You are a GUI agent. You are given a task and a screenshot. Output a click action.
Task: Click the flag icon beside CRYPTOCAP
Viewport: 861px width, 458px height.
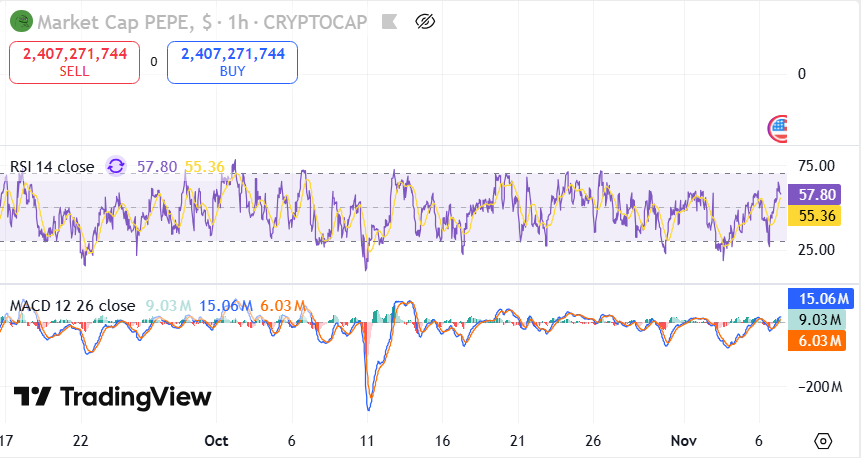(390, 20)
